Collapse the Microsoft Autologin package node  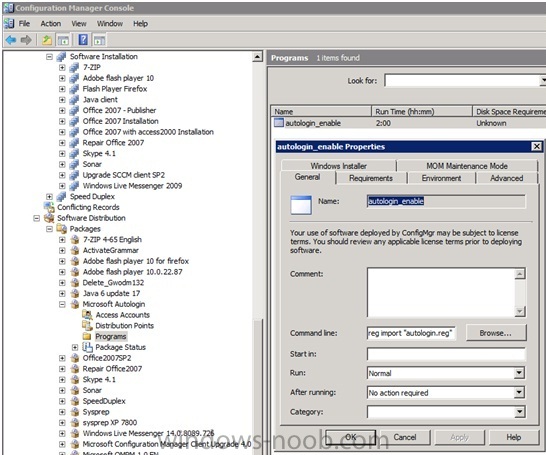62,304
